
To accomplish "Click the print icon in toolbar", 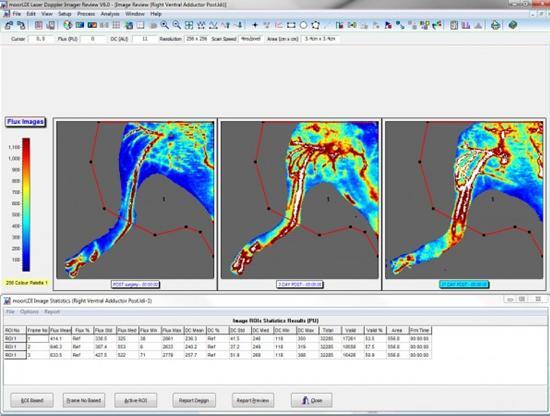I will 495,25.
